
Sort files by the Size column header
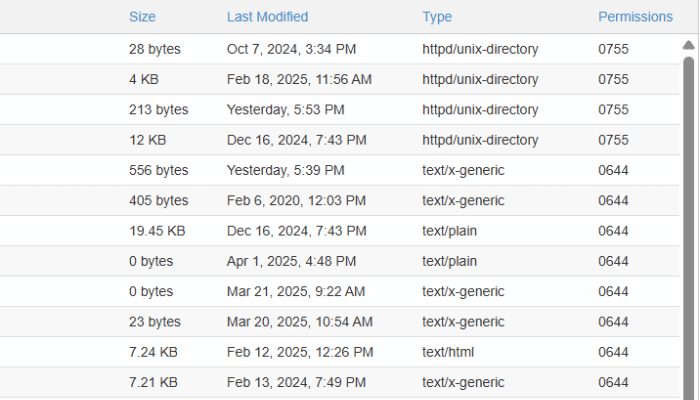pyautogui.click(x=142, y=17)
